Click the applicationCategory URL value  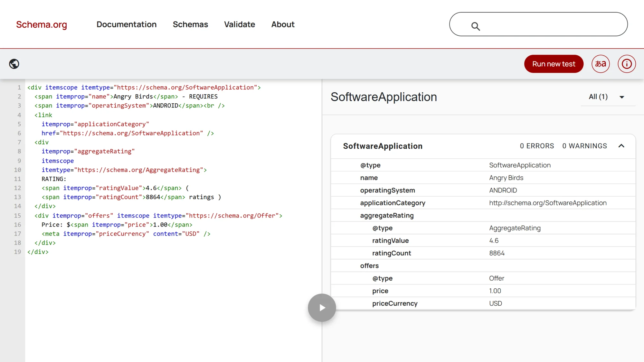click(x=548, y=203)
